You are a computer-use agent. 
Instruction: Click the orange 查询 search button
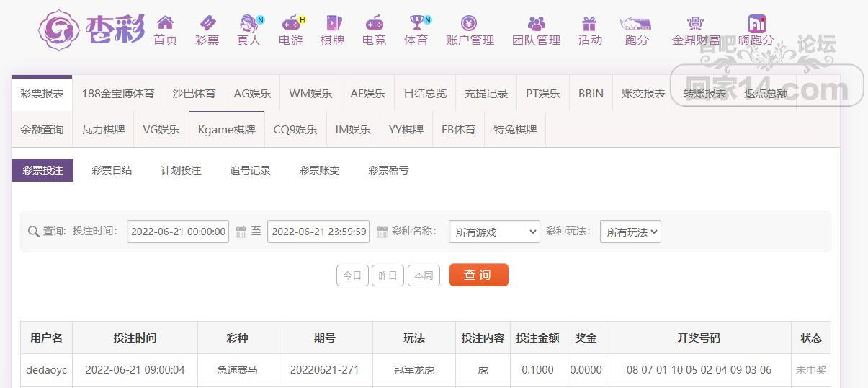[479, 275]
